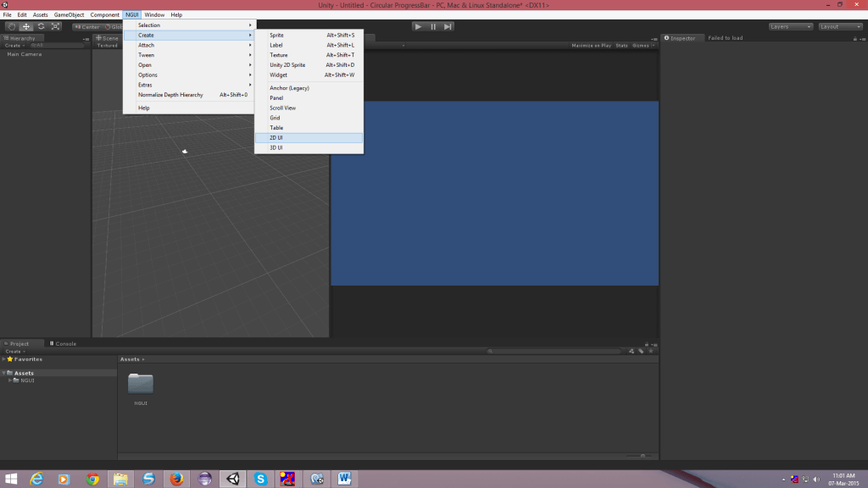Open the Window menu
Viewport: 868px width, 488px height.
pyautogui.click(x=154, y=15)
